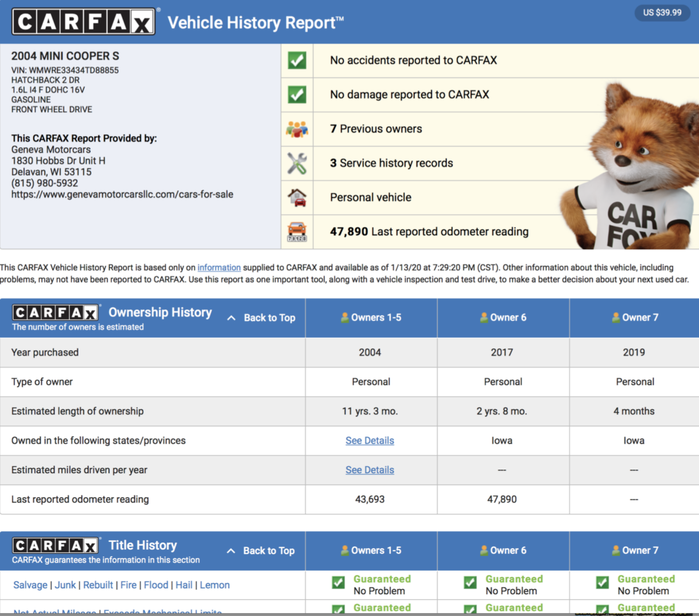Click the owner icon next to Owners 1-5 in Ownership History

pos(345,317)
